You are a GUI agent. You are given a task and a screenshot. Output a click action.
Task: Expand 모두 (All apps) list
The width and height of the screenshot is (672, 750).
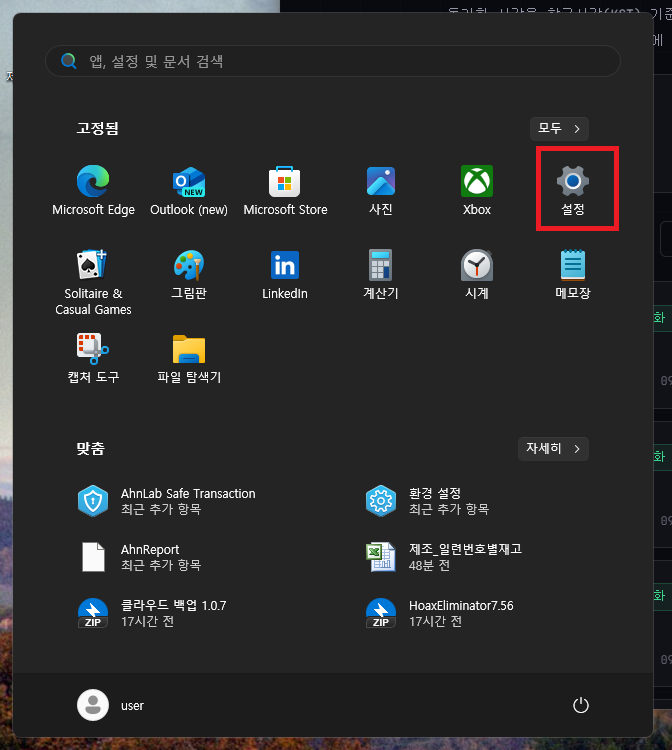(559, 129)
